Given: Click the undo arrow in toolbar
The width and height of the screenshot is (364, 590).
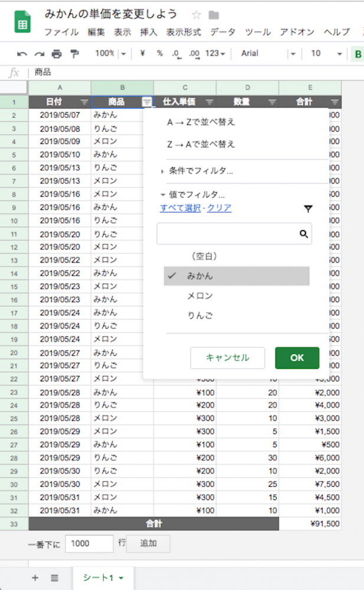Looking at the screenshot, I should 22,54.
